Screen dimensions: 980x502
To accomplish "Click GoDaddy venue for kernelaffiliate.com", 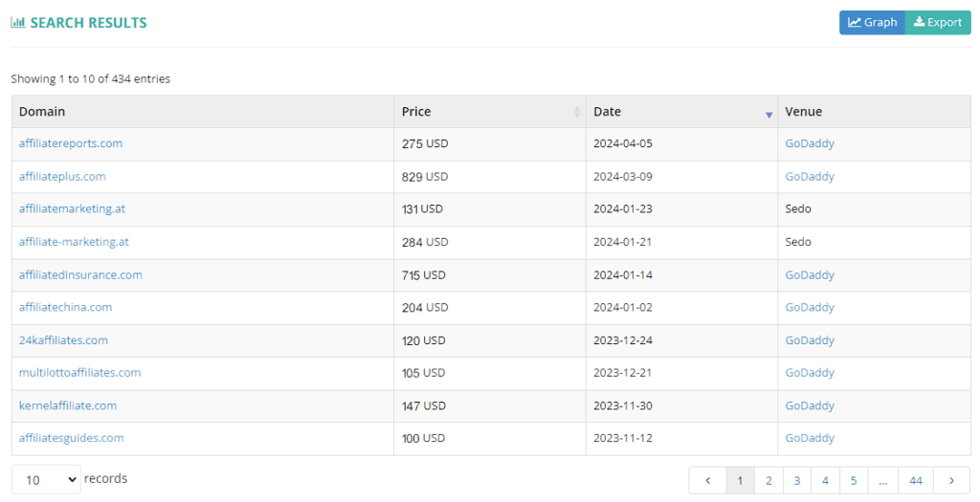I will point(810,405).
